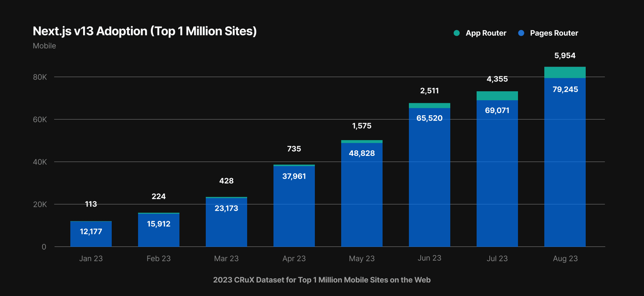Click the value 2,511 above Jun bar
Screen dimensions: 644x296
[430, 91]
